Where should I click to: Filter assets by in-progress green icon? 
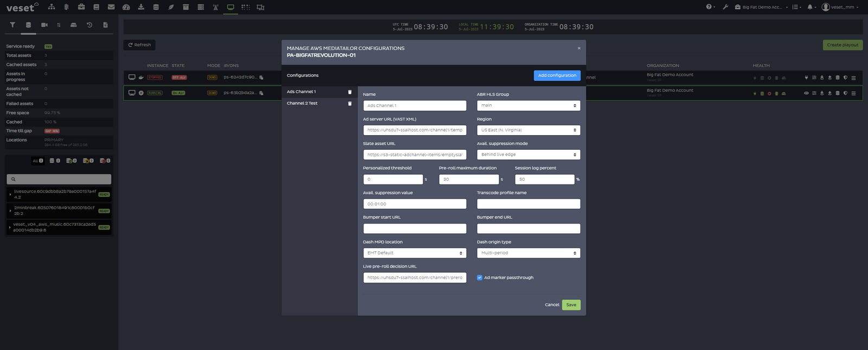coord(71,161)
